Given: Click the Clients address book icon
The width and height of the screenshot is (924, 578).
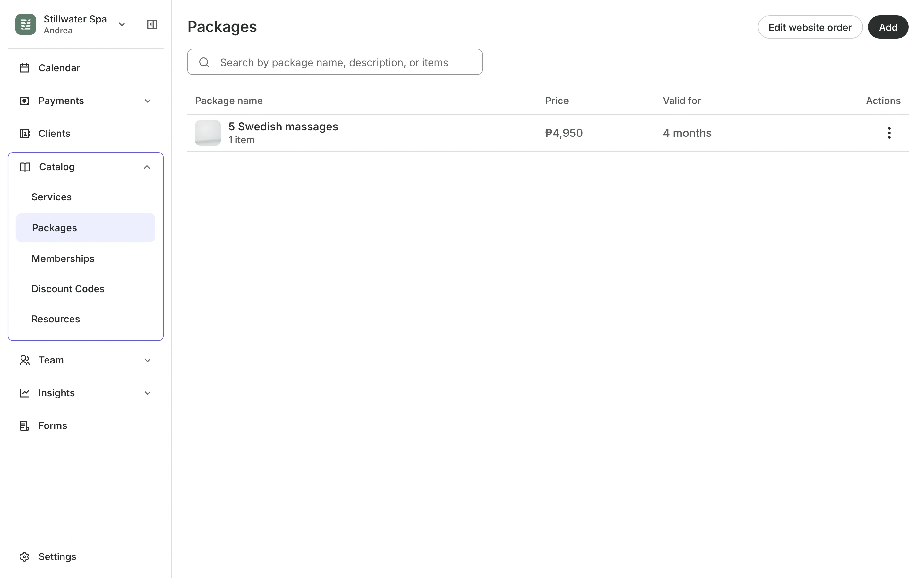Looking at the screenshot, I should click(x=24, y=133).
